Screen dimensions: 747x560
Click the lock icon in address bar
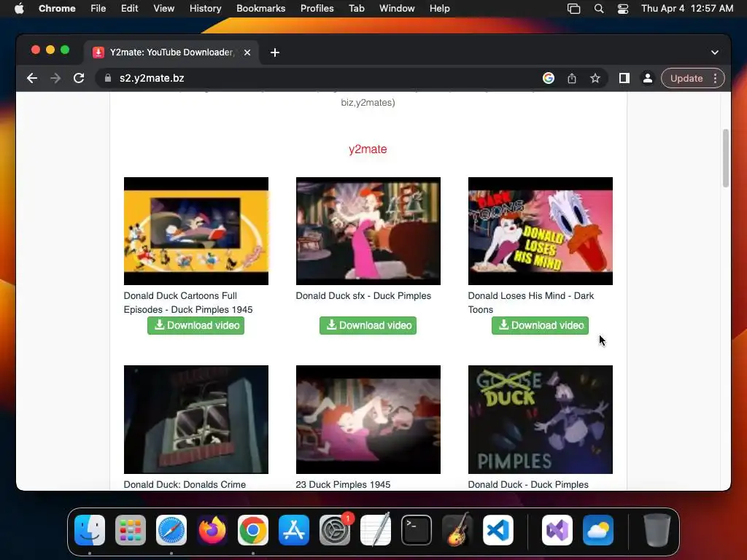[108, 78]
